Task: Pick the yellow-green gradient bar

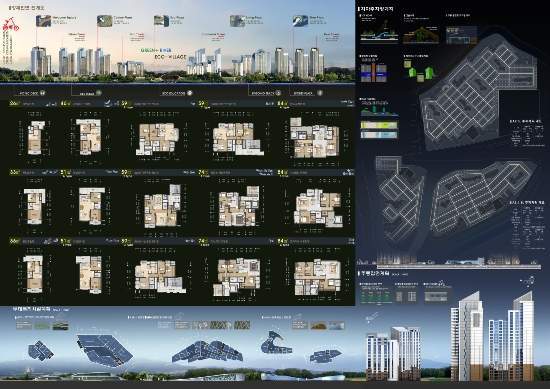Action: (x=379, y=125)
